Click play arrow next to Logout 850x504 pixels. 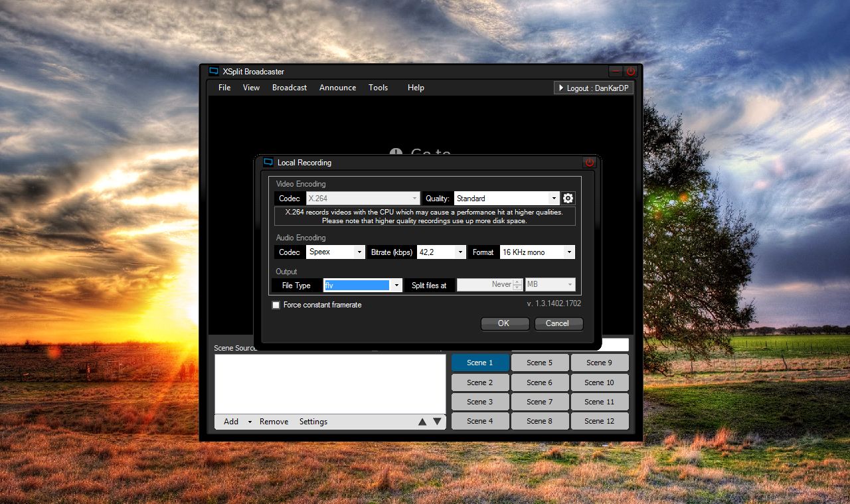[560, 88]
